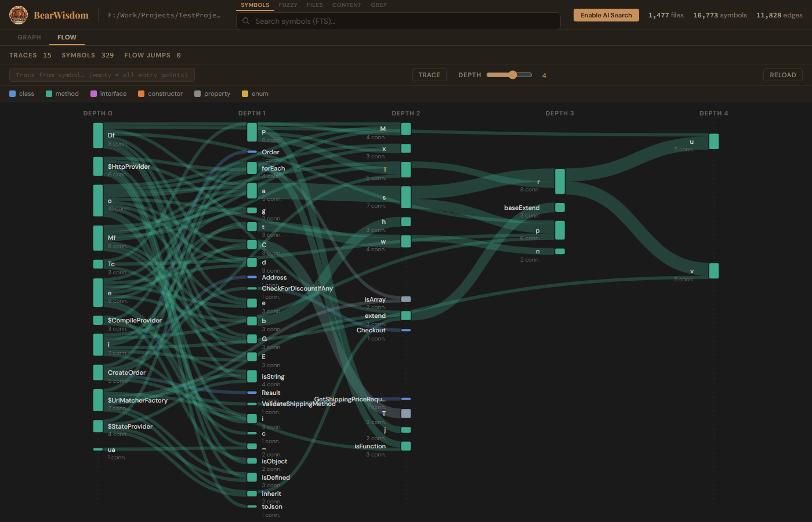The width and height of the screenshot is (812, 522).
Task: Click the search magnifier icon
Action: pos(246,21)
